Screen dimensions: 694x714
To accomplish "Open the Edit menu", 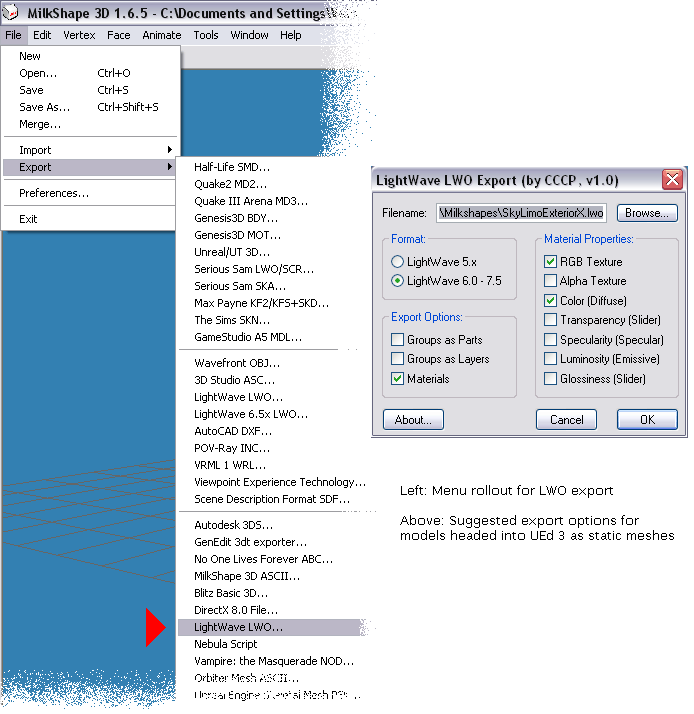I will coord(42,35).
